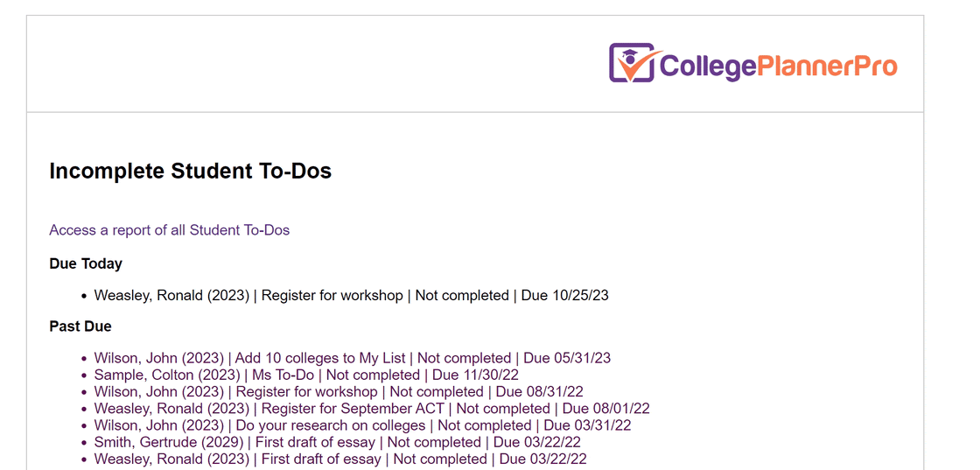Open Access a report of all Student To-Dos
980x470 pixels.
tap(170, 230)
